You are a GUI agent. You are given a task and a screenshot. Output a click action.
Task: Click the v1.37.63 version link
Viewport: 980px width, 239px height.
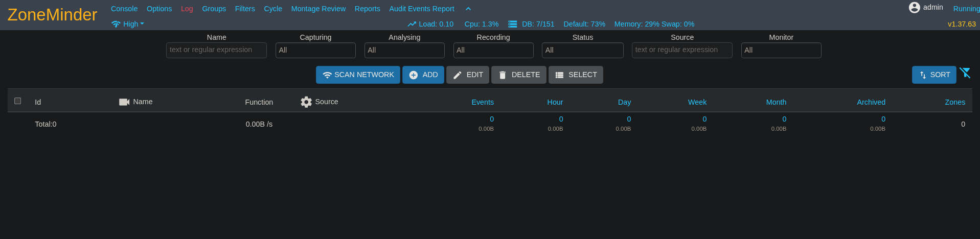962,24
